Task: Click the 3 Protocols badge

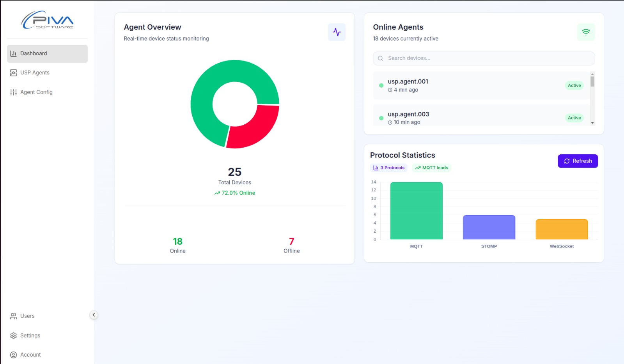Action: coord(389,168)
